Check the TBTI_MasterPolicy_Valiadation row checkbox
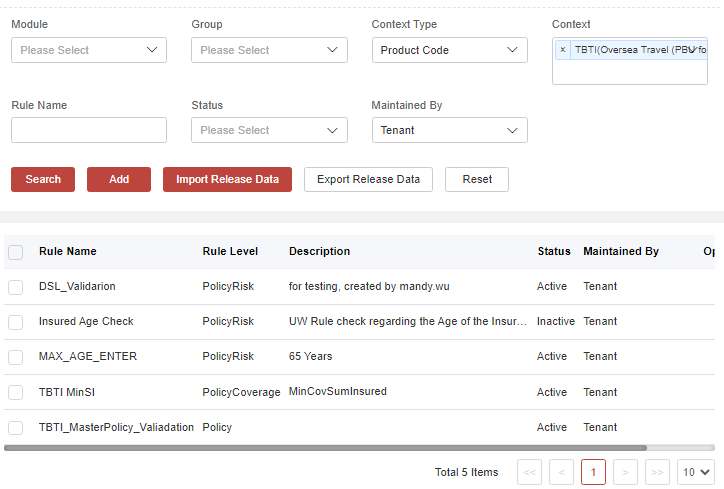 (16, 428)
